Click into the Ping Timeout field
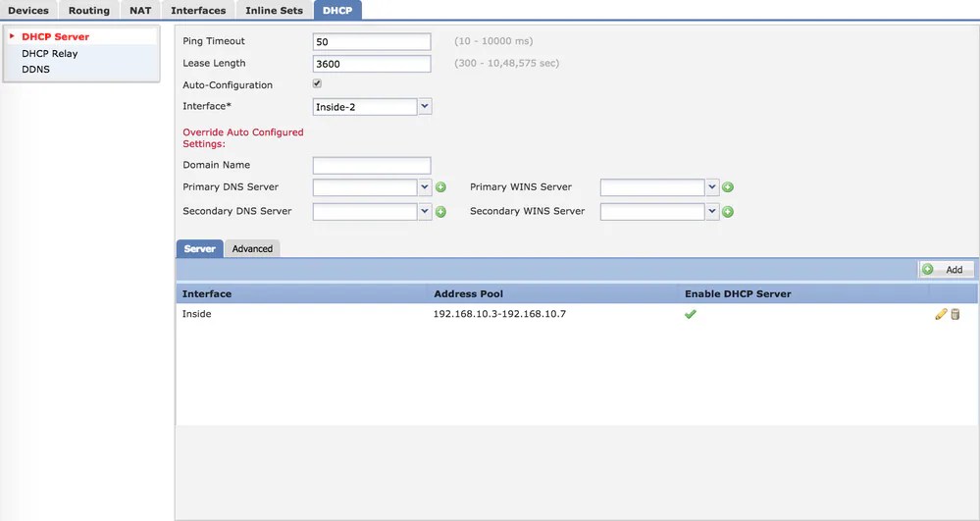Image resolution: width=980 pixels, height=521 pixels. pos(372,42)
